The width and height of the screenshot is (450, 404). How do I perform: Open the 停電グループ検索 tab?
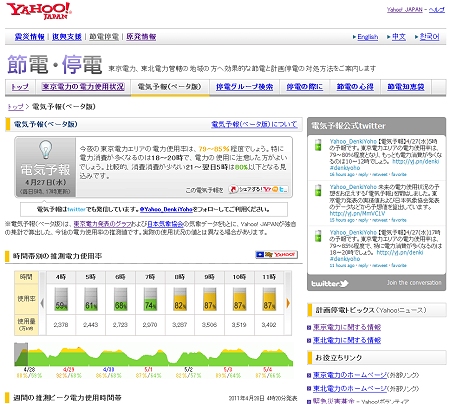tap(244, 87)
